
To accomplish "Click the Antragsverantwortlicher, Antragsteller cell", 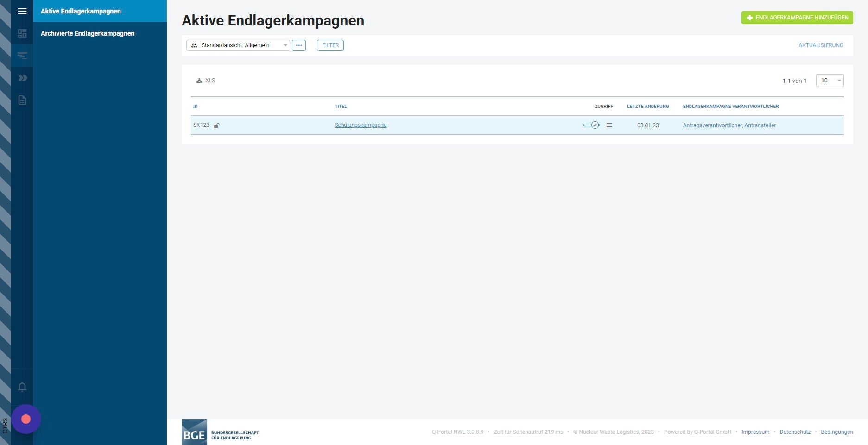I will 729,125.
